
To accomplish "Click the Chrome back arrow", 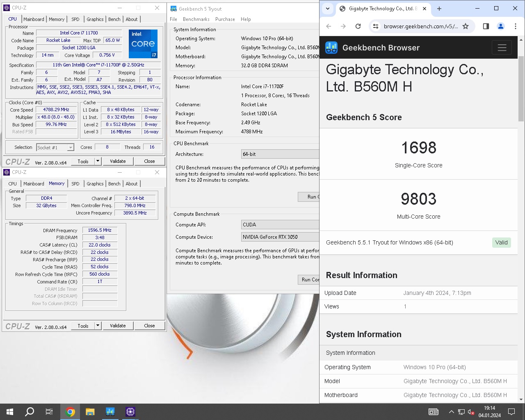I will (x=329, y=26).
